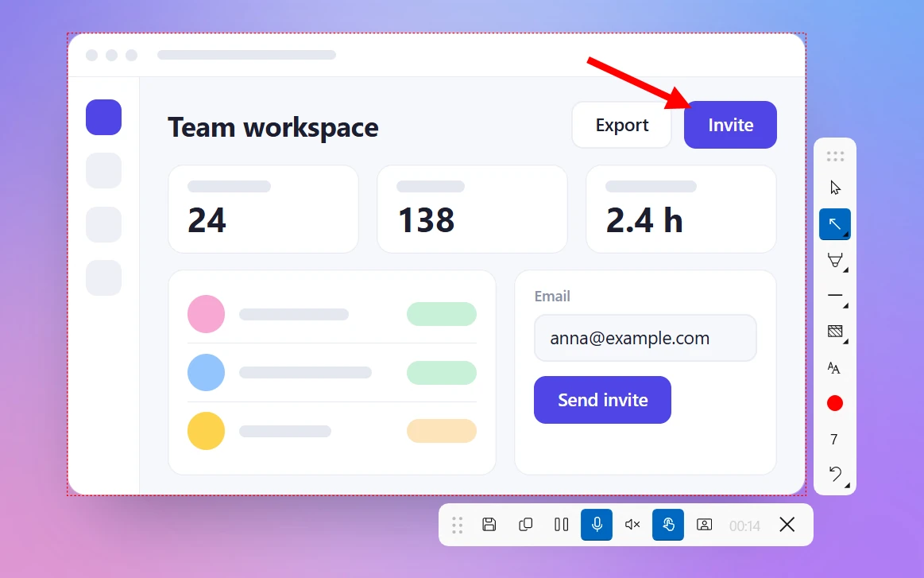Open the red annotation color picker
The height and width of the screenshot is (578, 924).
click(835, 403)
